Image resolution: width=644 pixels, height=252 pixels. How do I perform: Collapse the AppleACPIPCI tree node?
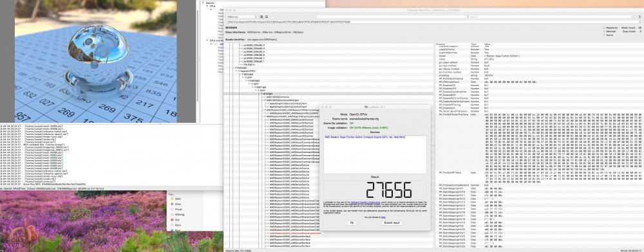click(x=239, y=71)
